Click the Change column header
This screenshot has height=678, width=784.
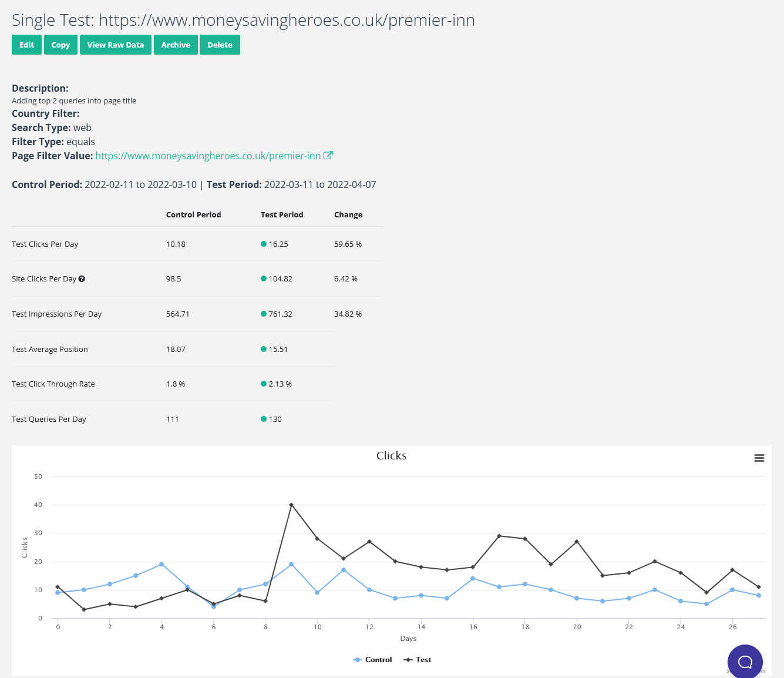coord(348,214)
